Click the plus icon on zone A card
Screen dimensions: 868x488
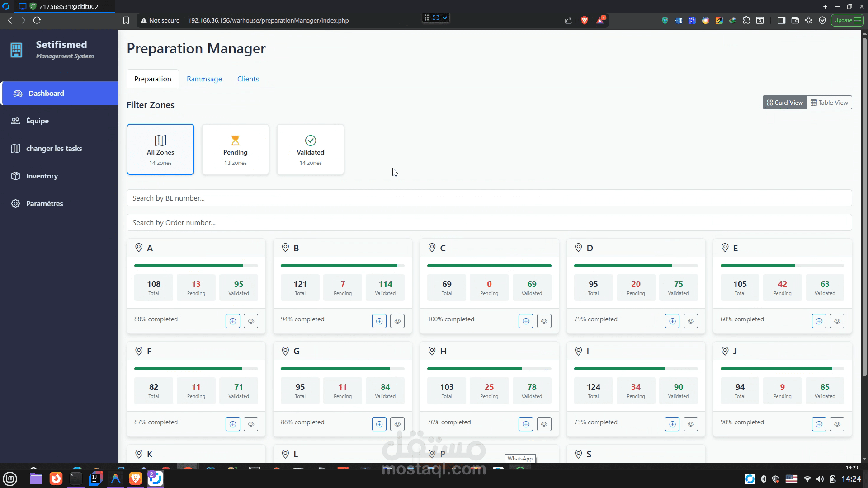232,321
